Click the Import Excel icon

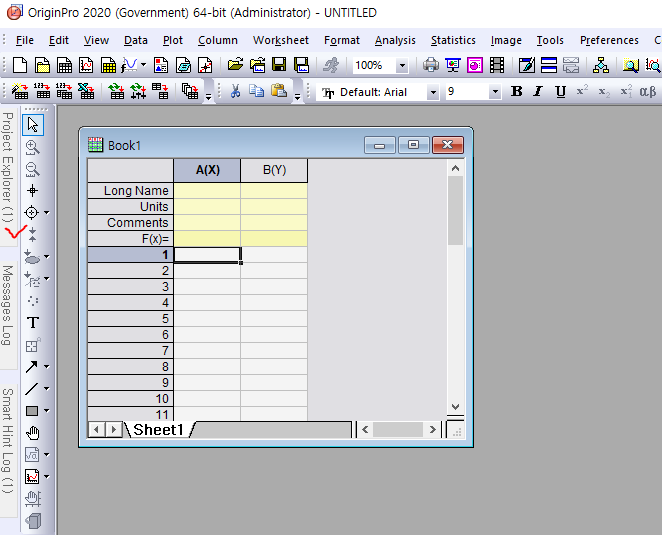[x=86, y=91]
